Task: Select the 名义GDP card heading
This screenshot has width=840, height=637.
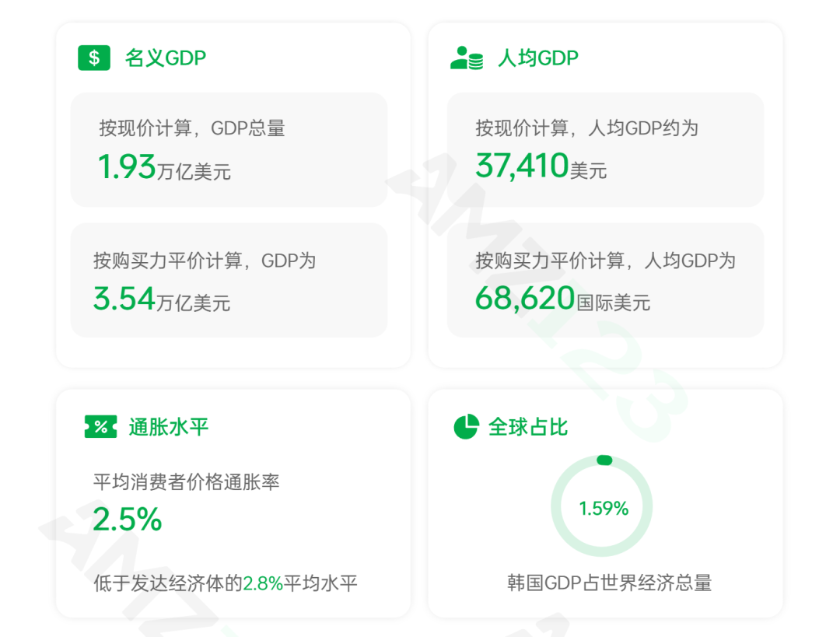Action: click(166, 58)
